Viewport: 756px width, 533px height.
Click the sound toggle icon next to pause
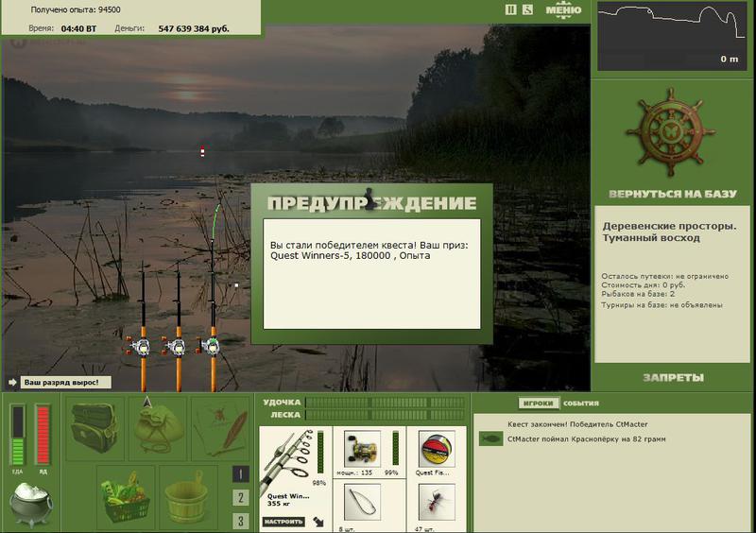point(527,9)
